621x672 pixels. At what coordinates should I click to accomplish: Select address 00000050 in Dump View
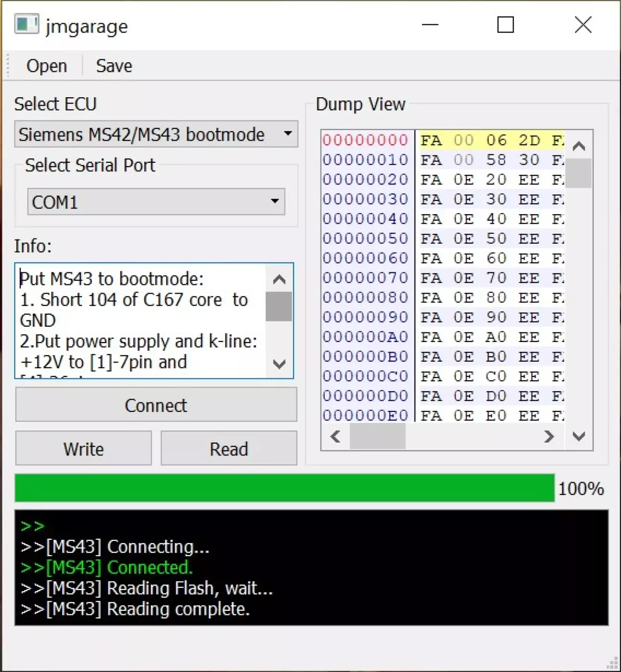point(365,238)
